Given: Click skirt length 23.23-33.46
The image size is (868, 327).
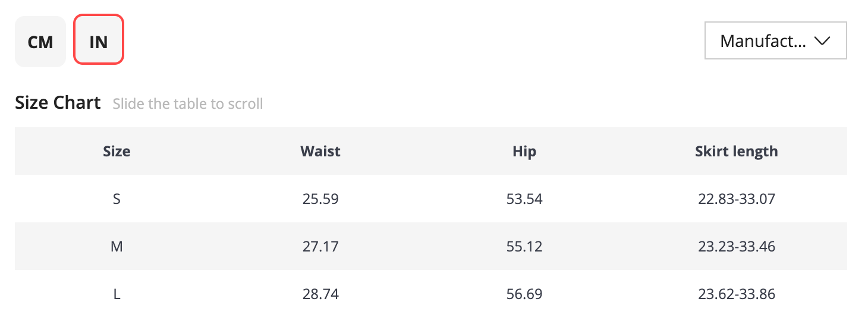Looking at the screenshot, I should [737, 246].
